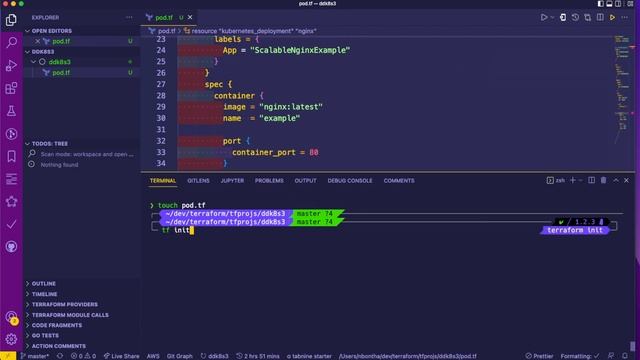This screenshot has height=360, width=640.
Task: Switch to the GitLens panel tab
Action: [198, 181]
